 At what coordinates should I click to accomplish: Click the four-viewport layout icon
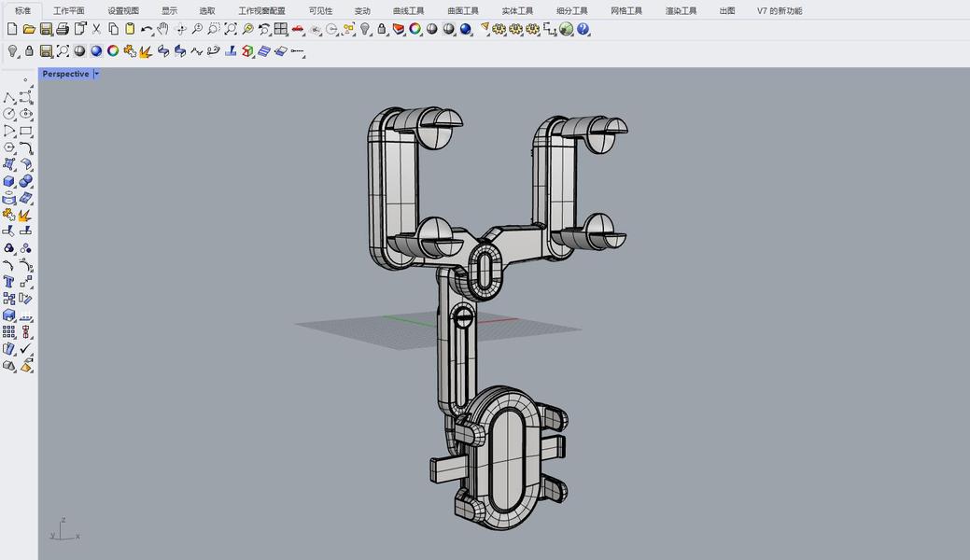point(281,29)
